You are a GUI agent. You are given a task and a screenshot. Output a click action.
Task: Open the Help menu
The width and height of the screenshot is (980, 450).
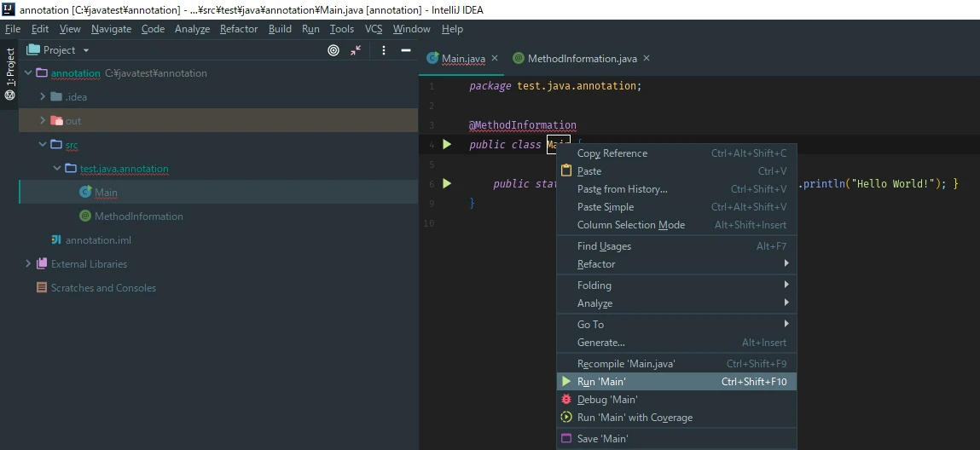(452, 29)
